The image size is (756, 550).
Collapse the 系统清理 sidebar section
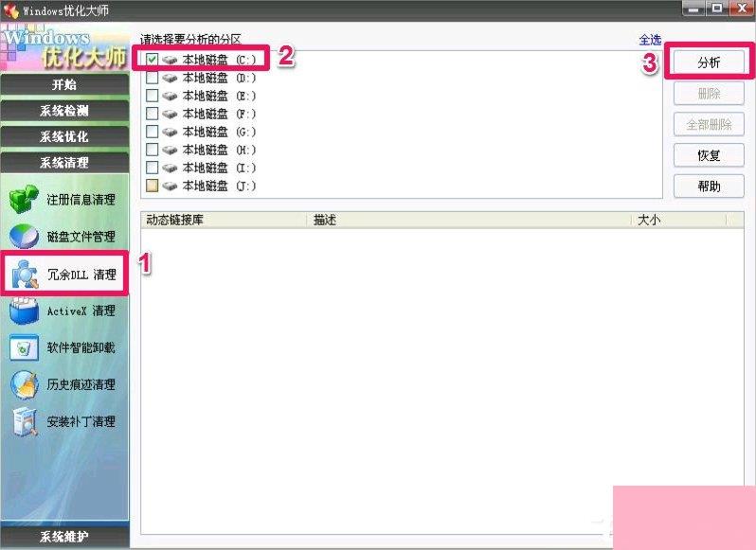pyautogui.click(x=64, y=163)
